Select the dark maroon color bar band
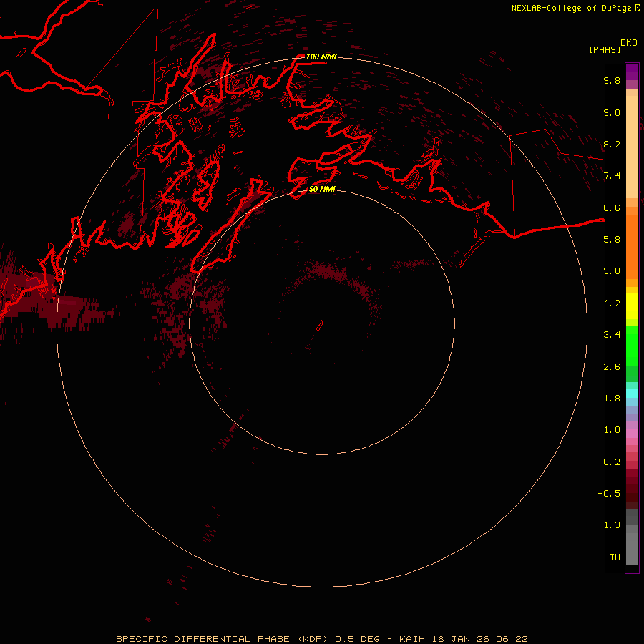The image size is (644, 644). click(x=632, y=489)
